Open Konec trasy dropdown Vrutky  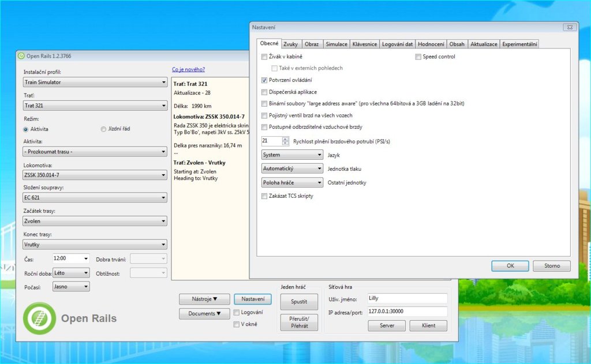[x=95, y=245]
